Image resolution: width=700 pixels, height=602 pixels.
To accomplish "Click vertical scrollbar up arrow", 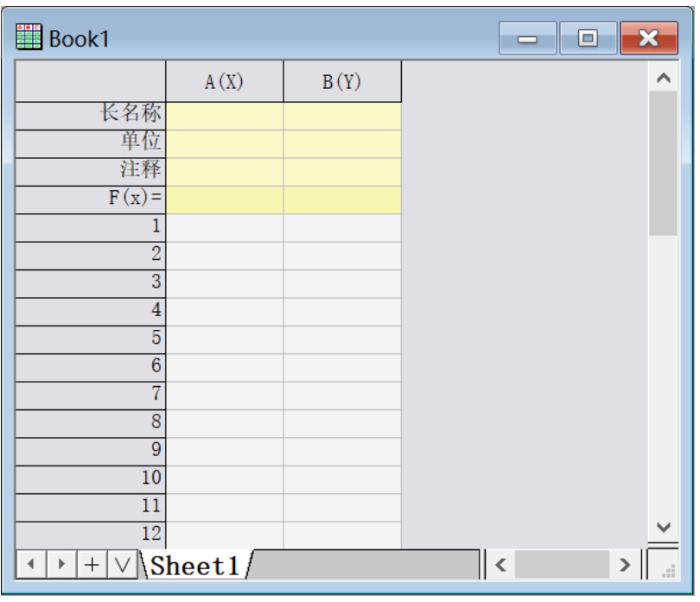I will [x=664, y=78].
